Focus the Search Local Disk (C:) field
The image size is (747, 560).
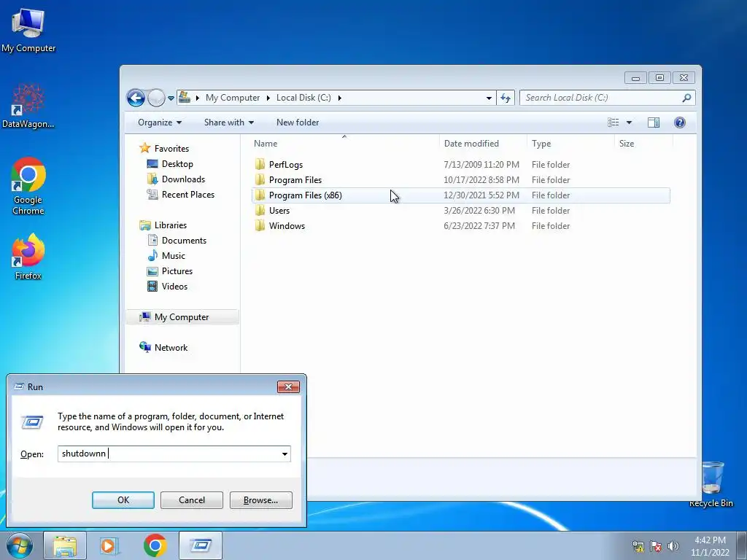coord(608,98)
